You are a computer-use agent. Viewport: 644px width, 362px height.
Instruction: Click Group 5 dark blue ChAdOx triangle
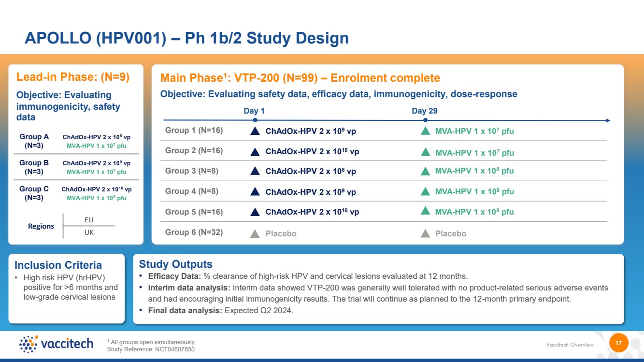(x=255, y=211)
